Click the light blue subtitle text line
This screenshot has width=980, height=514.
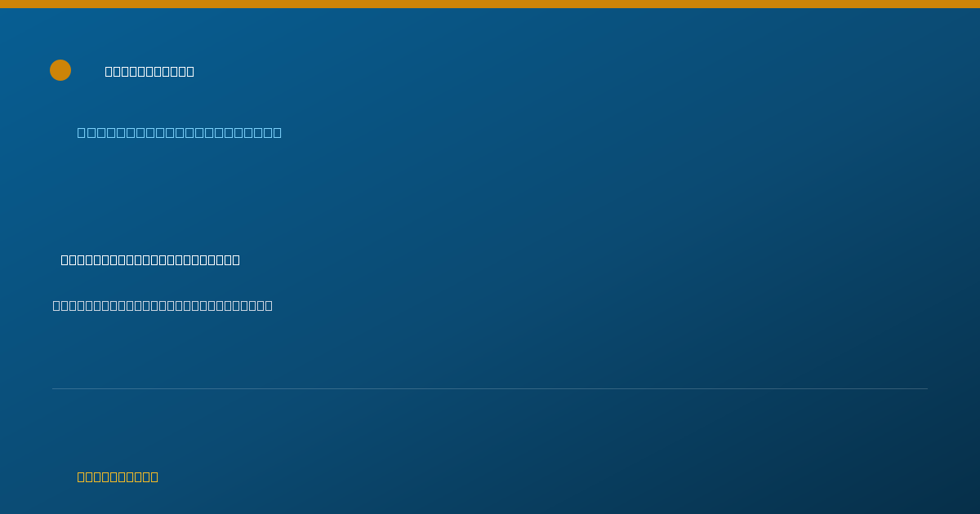(180, 132)
